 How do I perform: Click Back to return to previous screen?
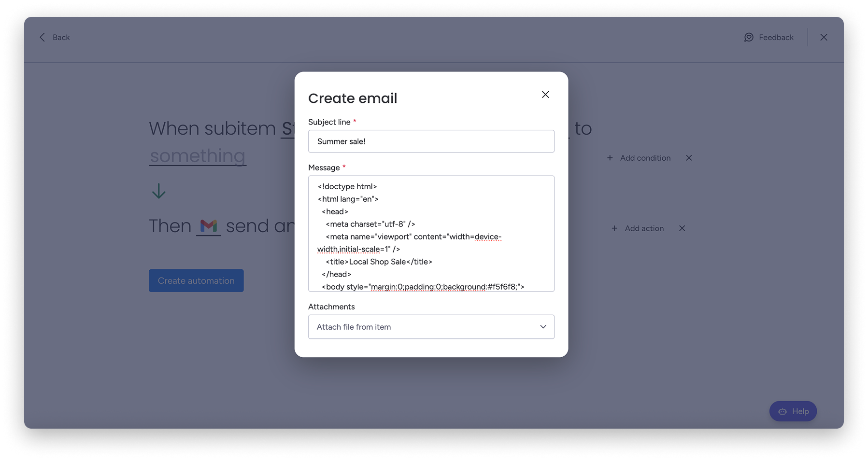click(x=61, y=37)
